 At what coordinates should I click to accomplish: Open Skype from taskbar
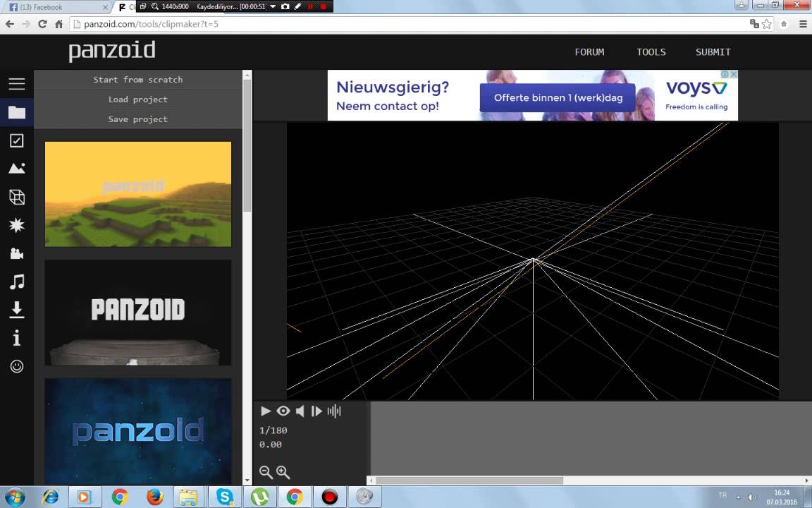(225, 497)
